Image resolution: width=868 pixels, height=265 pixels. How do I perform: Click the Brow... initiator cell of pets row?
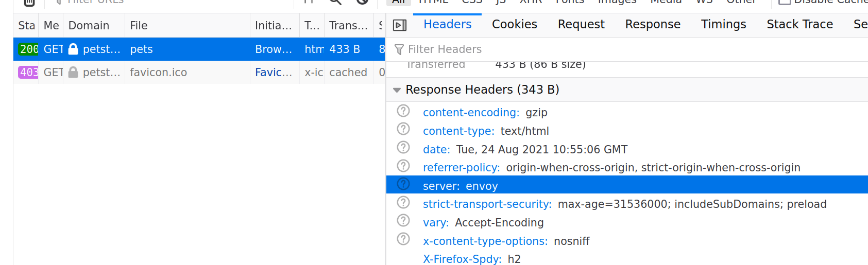point(274,49)
